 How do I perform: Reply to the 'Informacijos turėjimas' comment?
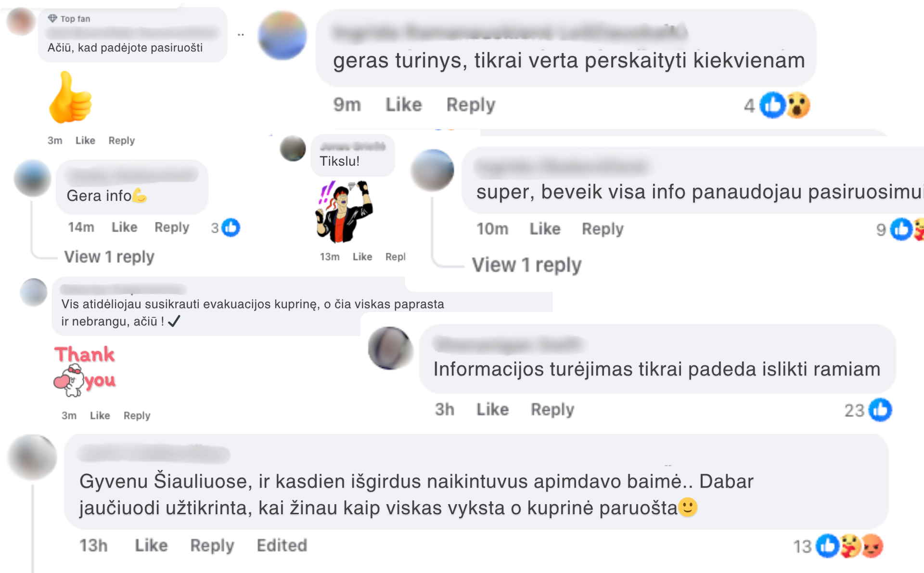(552, 409)
